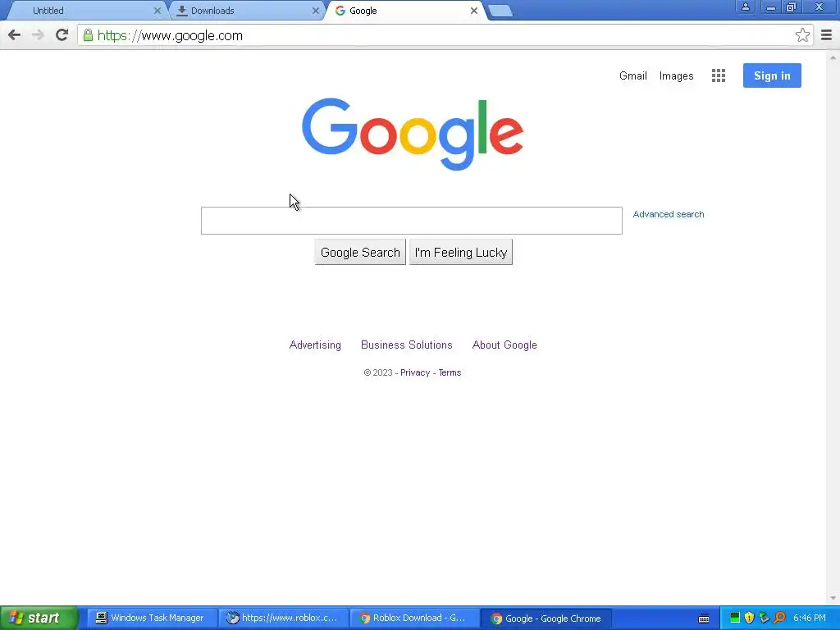Switch to Roblox Download Chrome taskbar window

413,619
